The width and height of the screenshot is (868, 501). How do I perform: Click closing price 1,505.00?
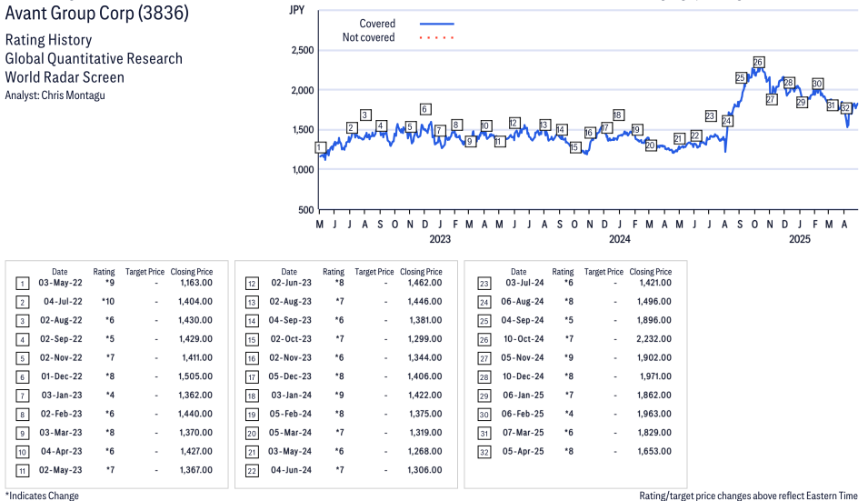(195, 376)
